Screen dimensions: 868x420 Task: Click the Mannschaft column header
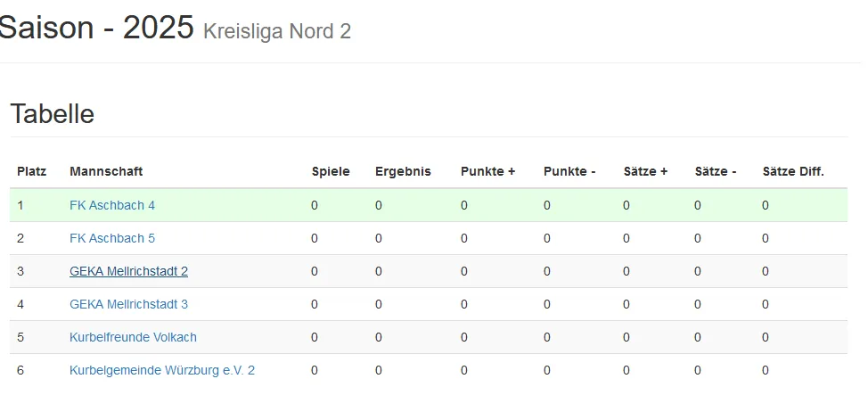[106, 171]
